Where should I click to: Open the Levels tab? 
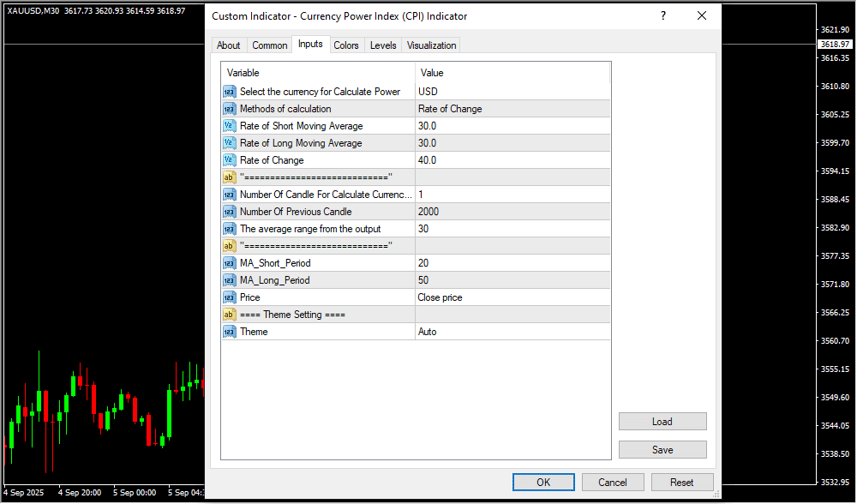tap(383, 45)
